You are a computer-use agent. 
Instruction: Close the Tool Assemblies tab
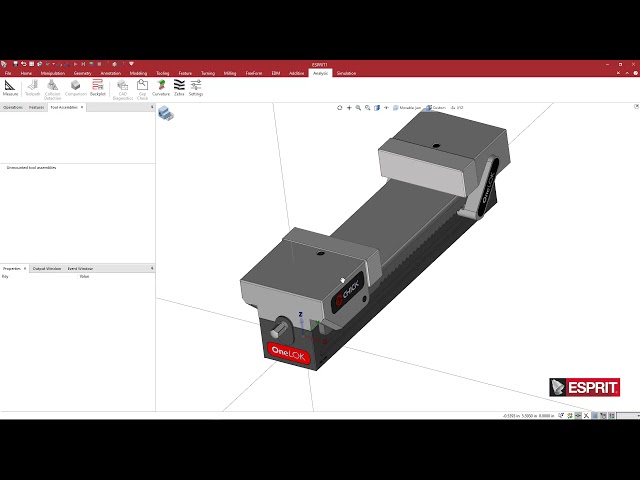82,107
